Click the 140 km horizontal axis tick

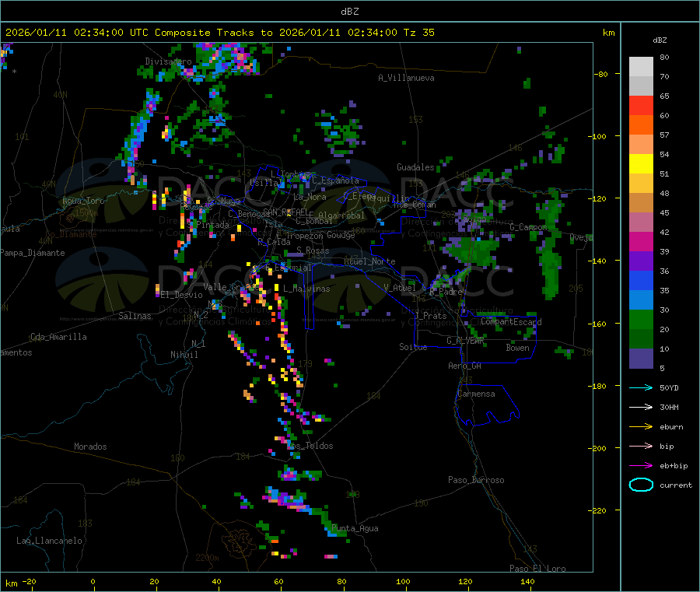point(527,581)
